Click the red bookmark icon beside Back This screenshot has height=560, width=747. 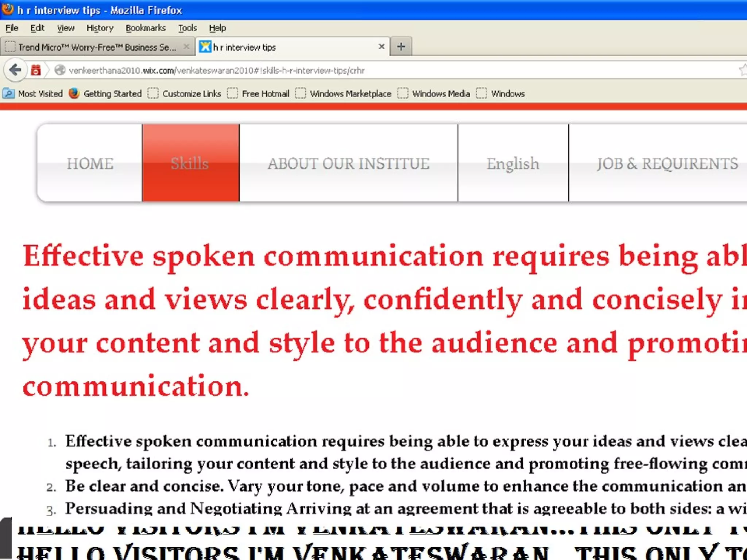pyautogui.click(x=36, y=70)
